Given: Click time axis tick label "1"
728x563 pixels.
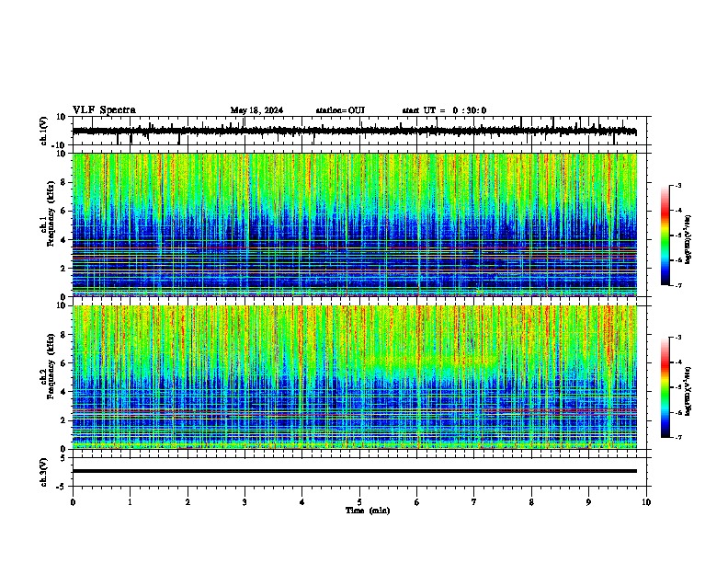Looking at the screenshot, I should (x=130, y=502).
